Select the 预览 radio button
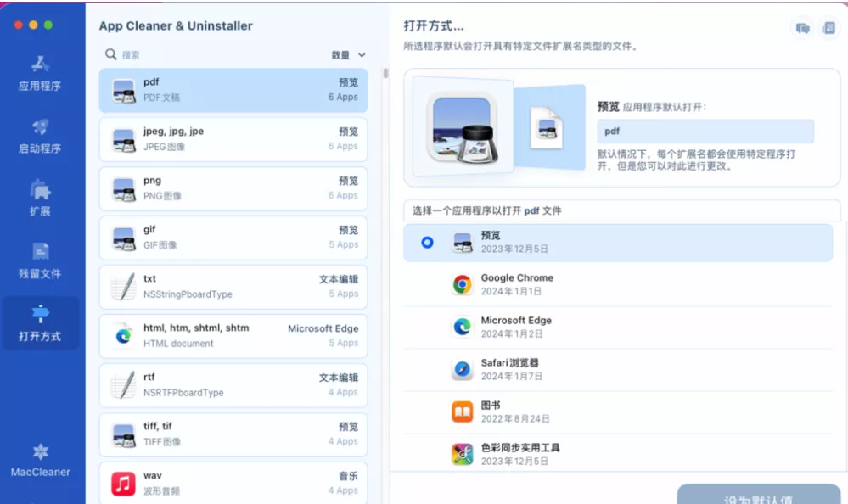This screenshot has height=504, width=848. [427, 243]
